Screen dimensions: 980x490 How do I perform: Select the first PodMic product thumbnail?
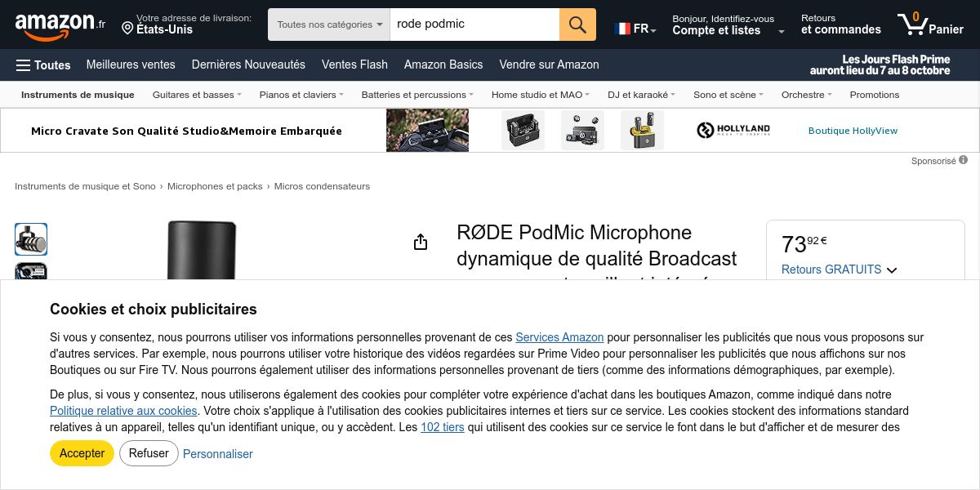click(x=31, y=239)
